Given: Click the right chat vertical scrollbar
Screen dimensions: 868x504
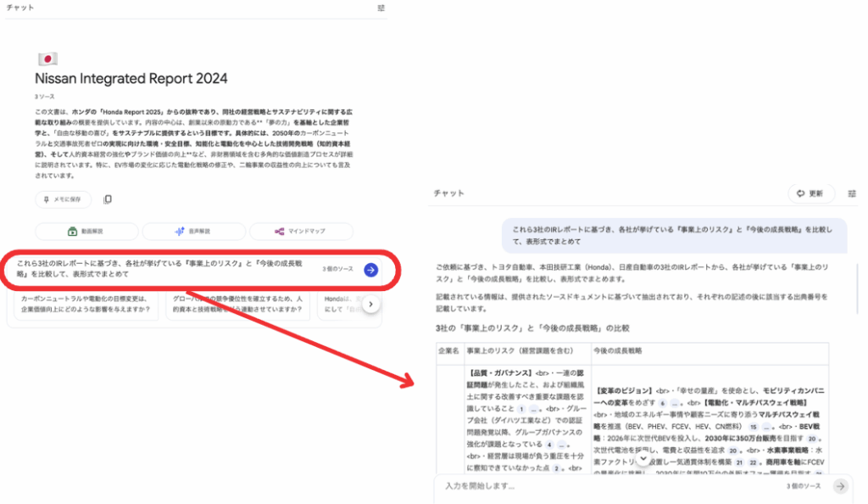Looking at the screenshot, I should 858,288.
